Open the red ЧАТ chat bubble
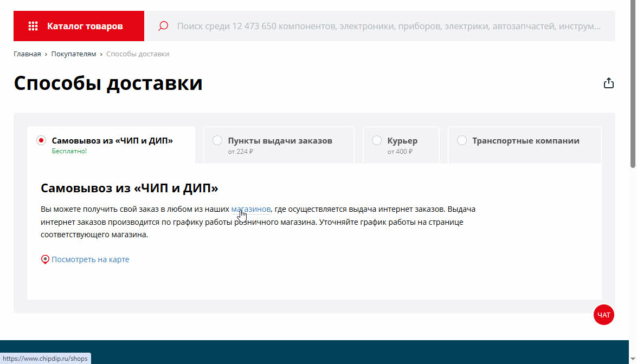This screenshot has width=637, height=364. point(604,315)
